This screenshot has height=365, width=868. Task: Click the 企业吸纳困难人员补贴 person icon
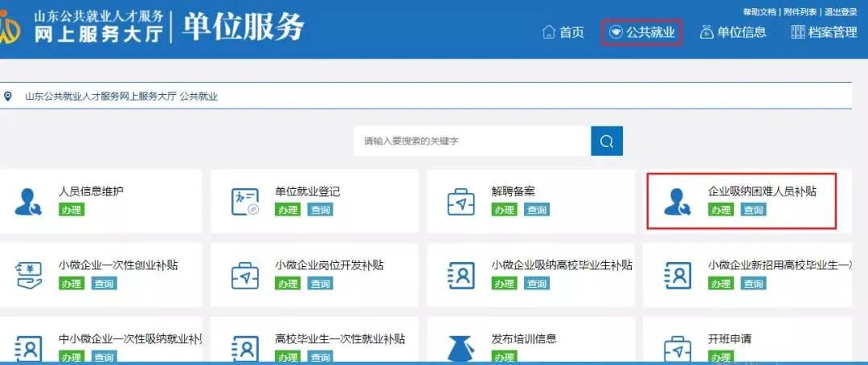tap(677, 202)
